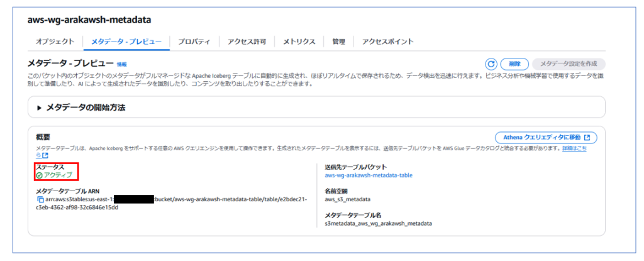The image size is (644, 261).
Task: Click the external link icon after 詳細はこちら
Action: tap(45, 155)
